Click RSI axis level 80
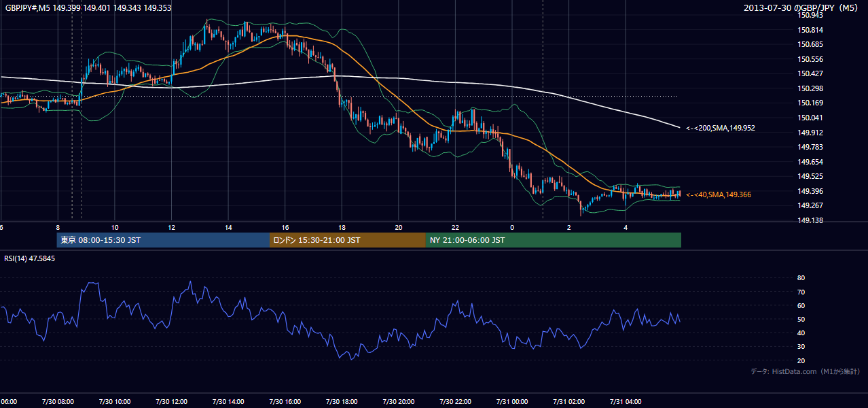Image resolution: width=868 pixels, height=408 pixels. coord(801,278)
